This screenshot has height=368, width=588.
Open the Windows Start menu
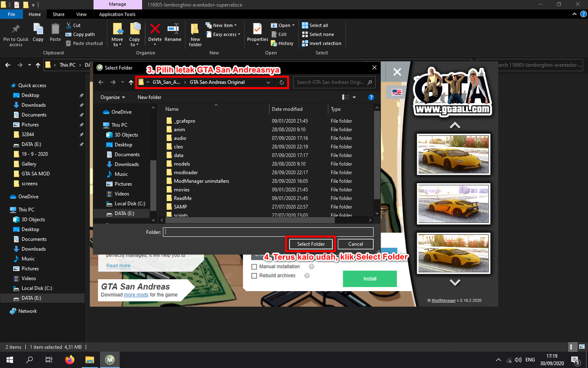(9, 360)
